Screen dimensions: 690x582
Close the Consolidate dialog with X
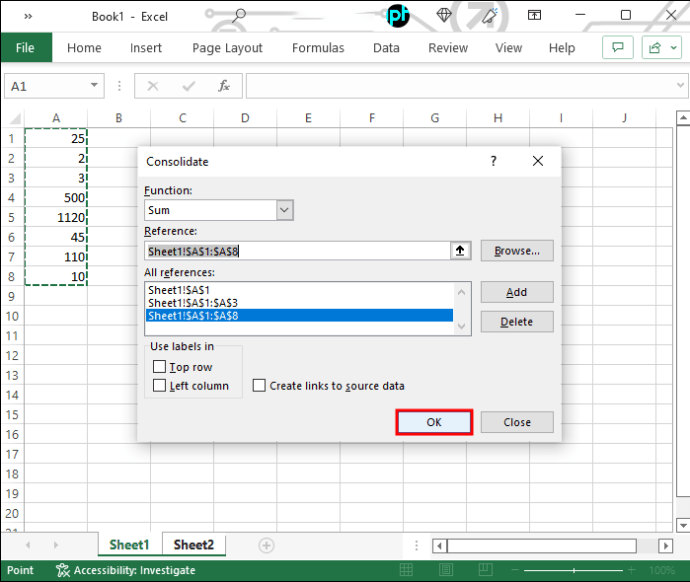[538, 161]
